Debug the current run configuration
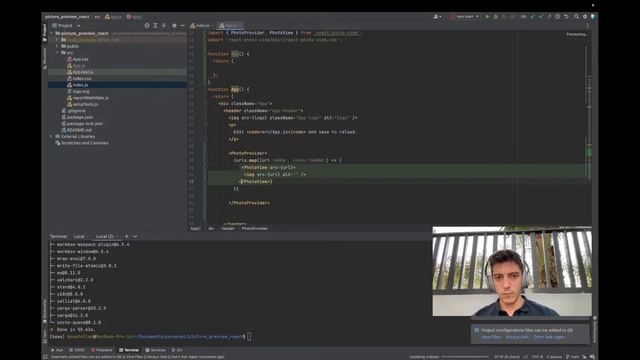The width and height of the screenshot is (640, 360). pos(496,17)
